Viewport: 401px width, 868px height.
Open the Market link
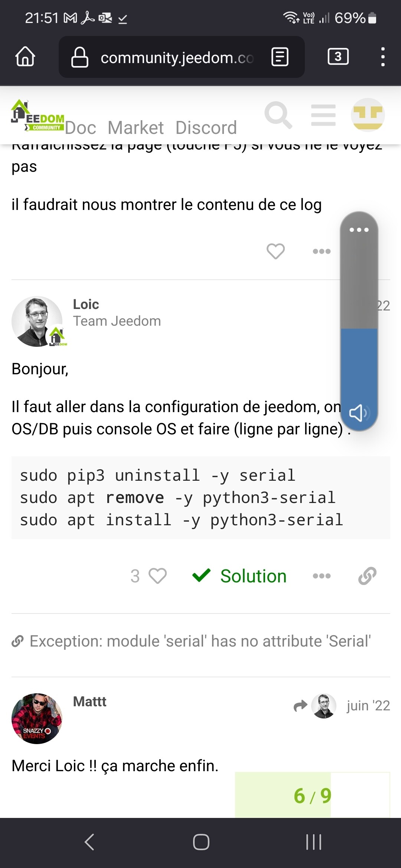click(x=136, y=128)
